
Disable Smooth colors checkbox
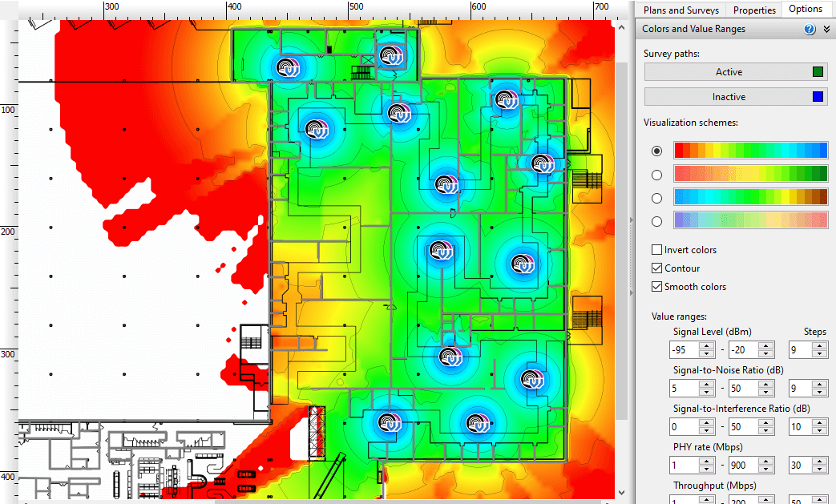(657, 287)
